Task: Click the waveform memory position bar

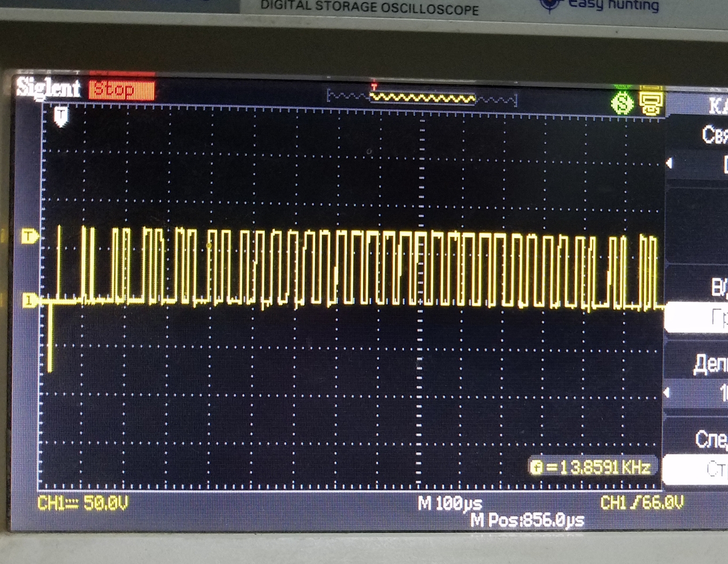Action: pyautogui.click(x=422, y=98)
